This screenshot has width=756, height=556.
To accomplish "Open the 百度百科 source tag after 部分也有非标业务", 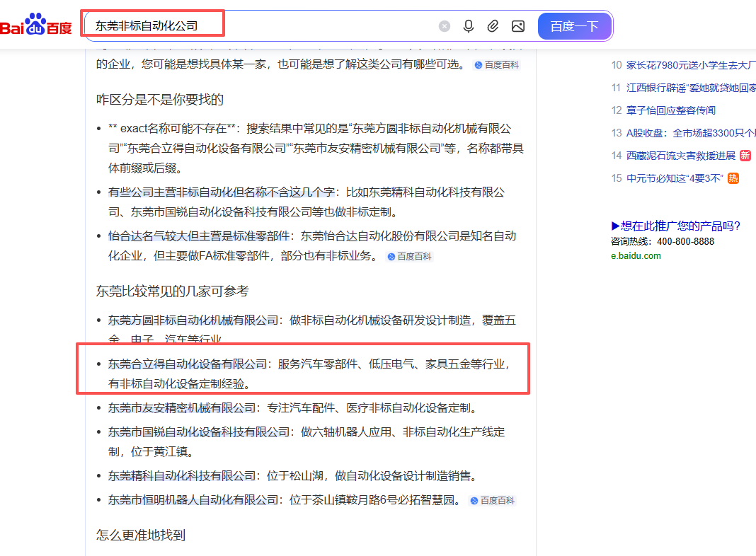I will 410,257.
